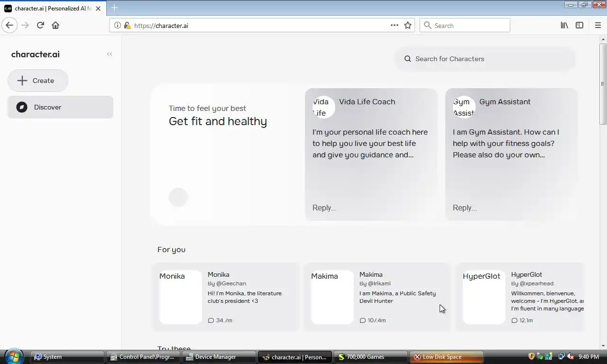Click the "By @xpearhead" author text

[532, 283]
